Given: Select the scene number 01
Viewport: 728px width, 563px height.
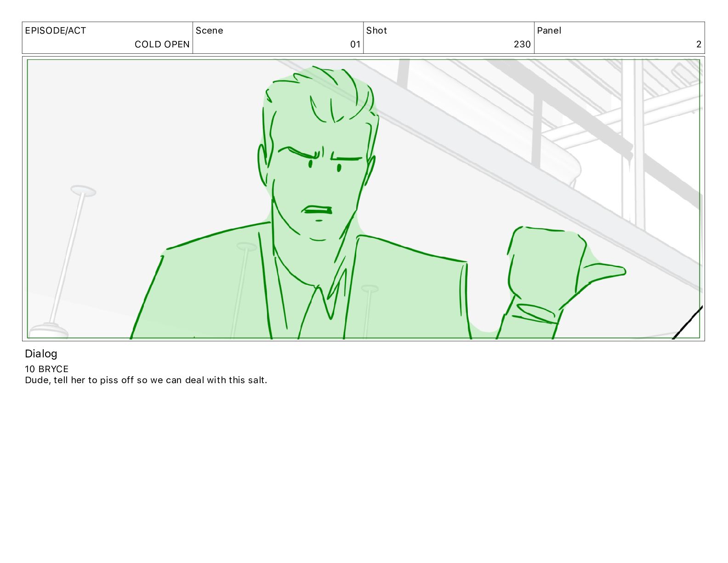Looking at the screenshot, I should point(355,45).
